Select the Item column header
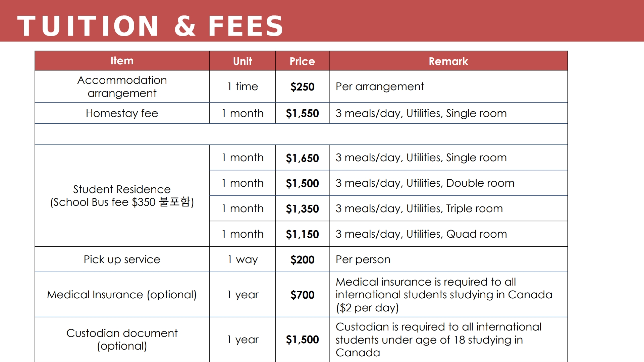 122,61
